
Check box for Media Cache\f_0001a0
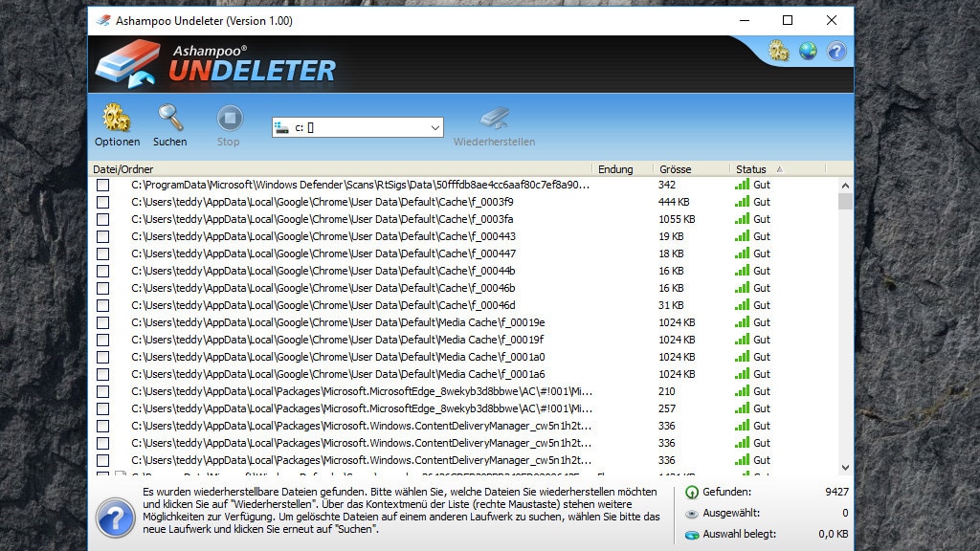click(x=103, y=358)
